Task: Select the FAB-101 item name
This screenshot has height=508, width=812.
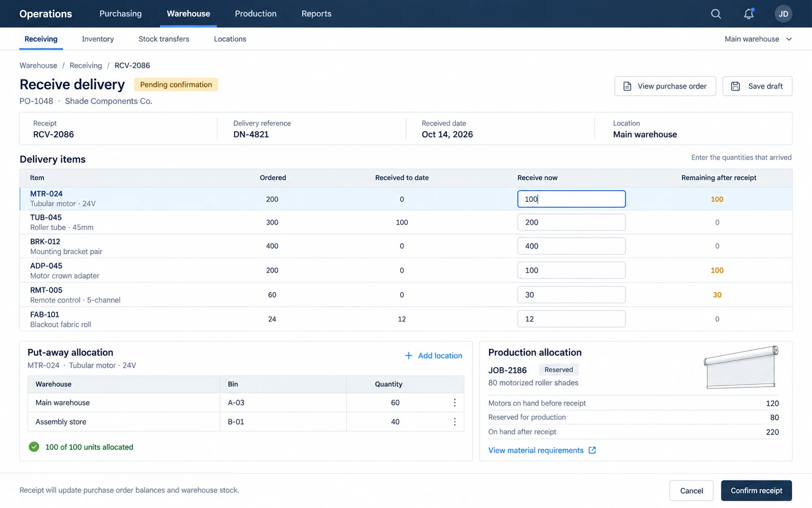Action: (x=45, y=314)
